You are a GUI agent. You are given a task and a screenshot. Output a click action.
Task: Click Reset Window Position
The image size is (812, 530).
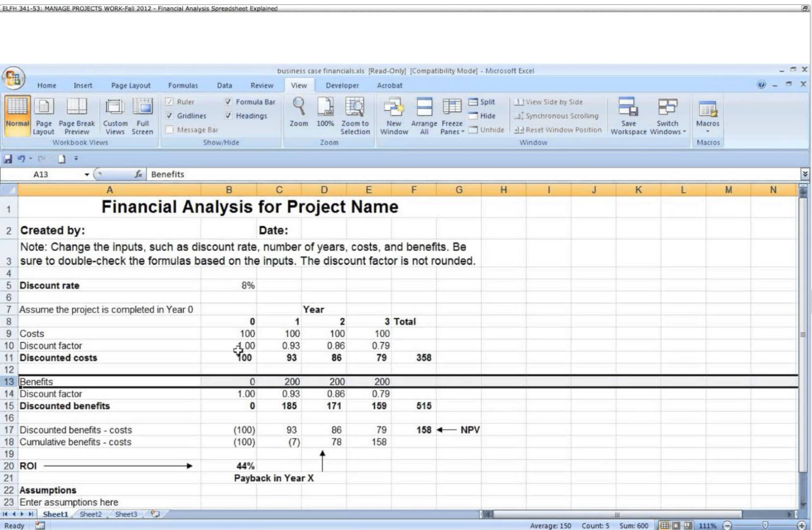tap(558, 129)
